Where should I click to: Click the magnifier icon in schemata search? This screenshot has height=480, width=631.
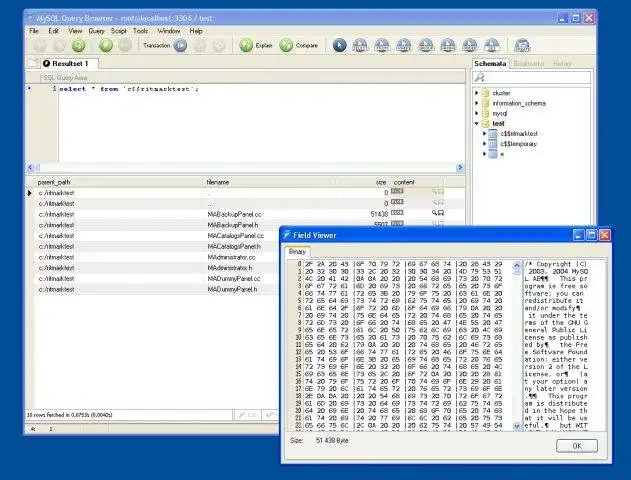click(480, 77)
